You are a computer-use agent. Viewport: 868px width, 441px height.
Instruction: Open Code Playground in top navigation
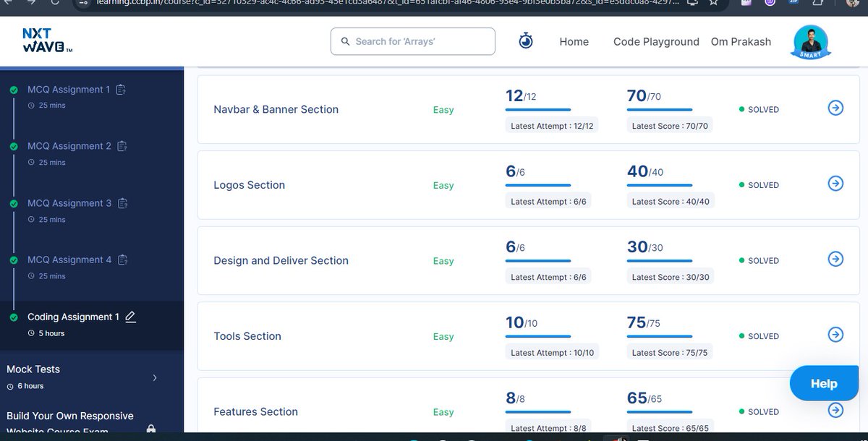[x=656, y=42]
